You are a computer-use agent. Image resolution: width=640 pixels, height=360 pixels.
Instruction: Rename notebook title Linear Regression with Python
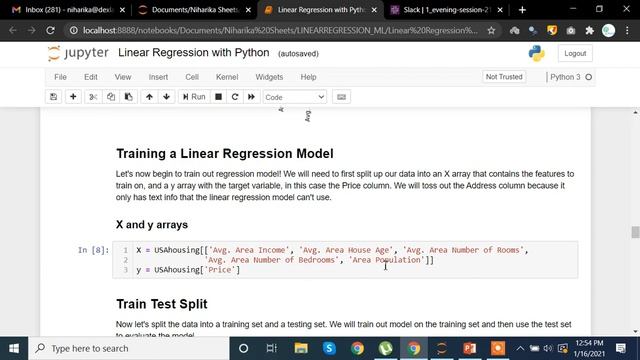pos(193,53)
